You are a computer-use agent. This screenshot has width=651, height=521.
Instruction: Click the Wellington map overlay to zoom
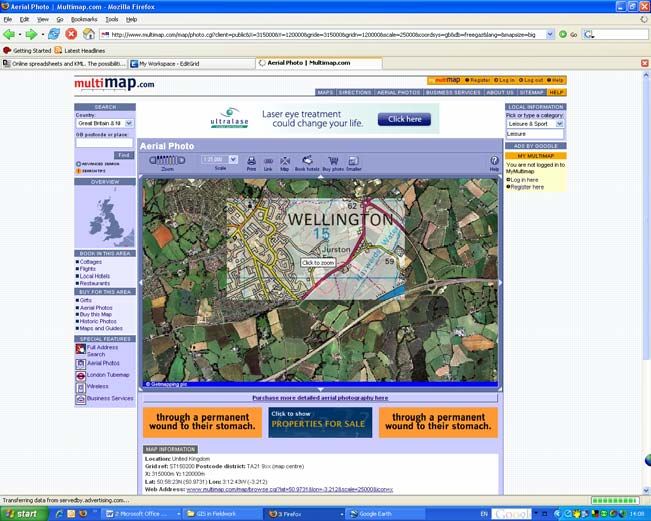click(316, 249)
